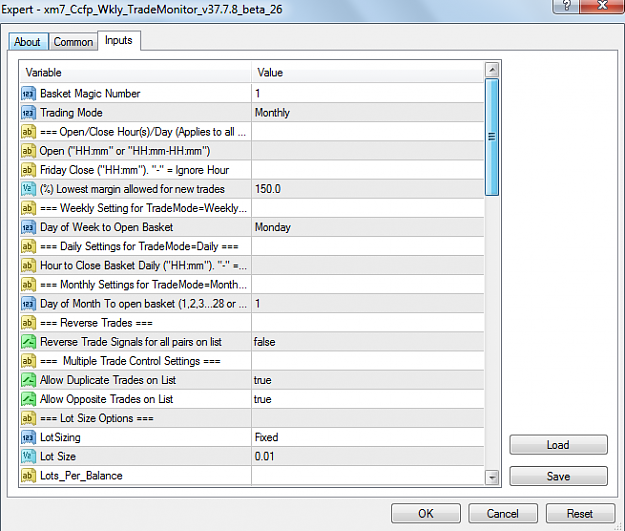
Task: Click the integer icon next to Trading Mode
Action: click(x=28, y=113)
